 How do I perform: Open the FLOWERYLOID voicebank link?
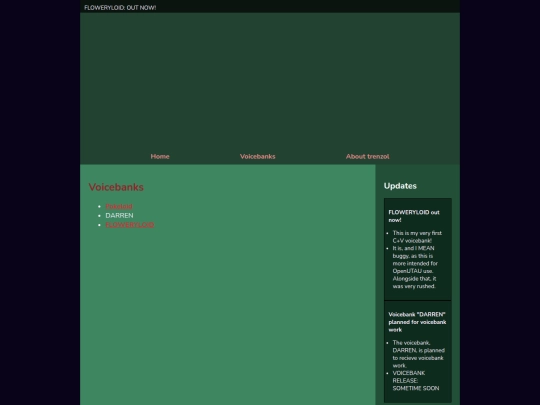coord(130,225)
